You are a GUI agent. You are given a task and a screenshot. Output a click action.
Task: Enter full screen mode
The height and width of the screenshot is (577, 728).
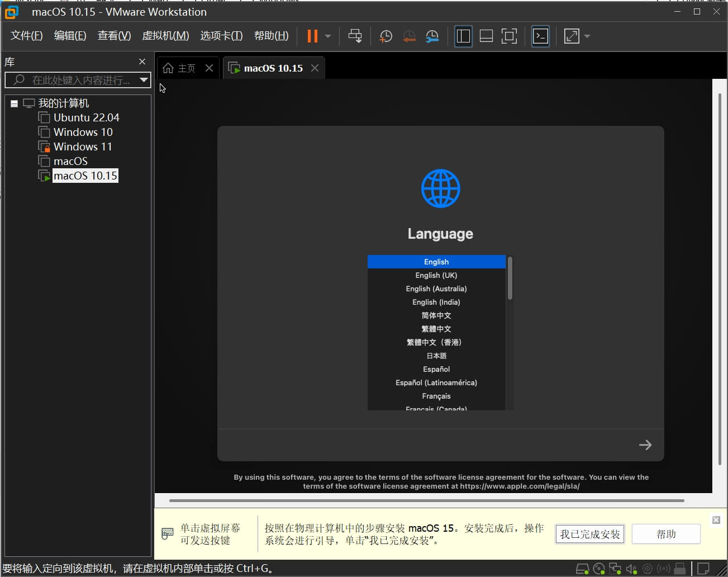pos(509,36)
